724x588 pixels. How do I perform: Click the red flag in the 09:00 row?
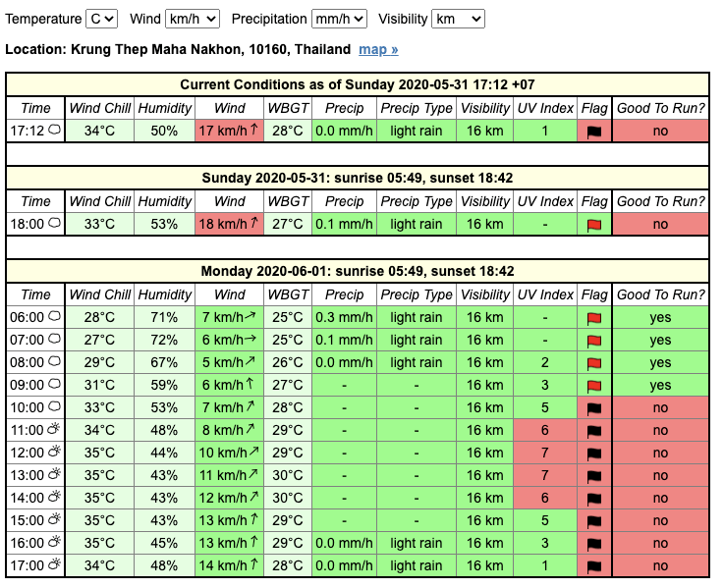593,386
